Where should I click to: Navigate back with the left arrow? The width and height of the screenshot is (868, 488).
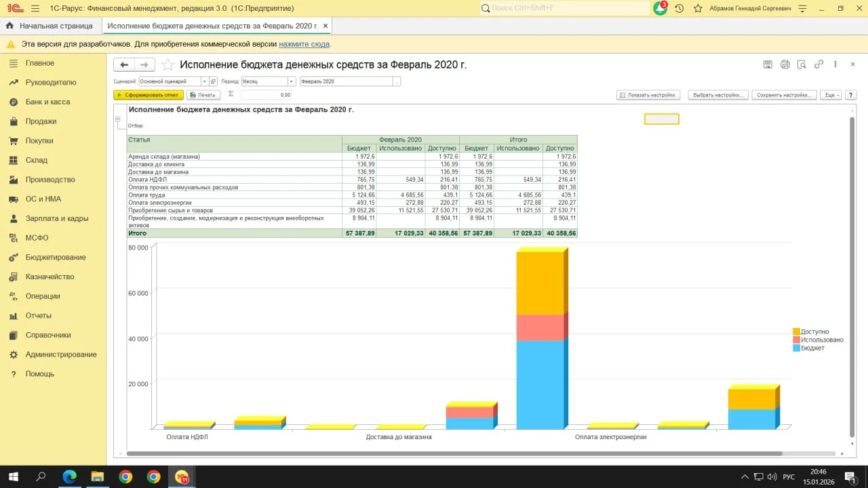(x=124, y=65)
